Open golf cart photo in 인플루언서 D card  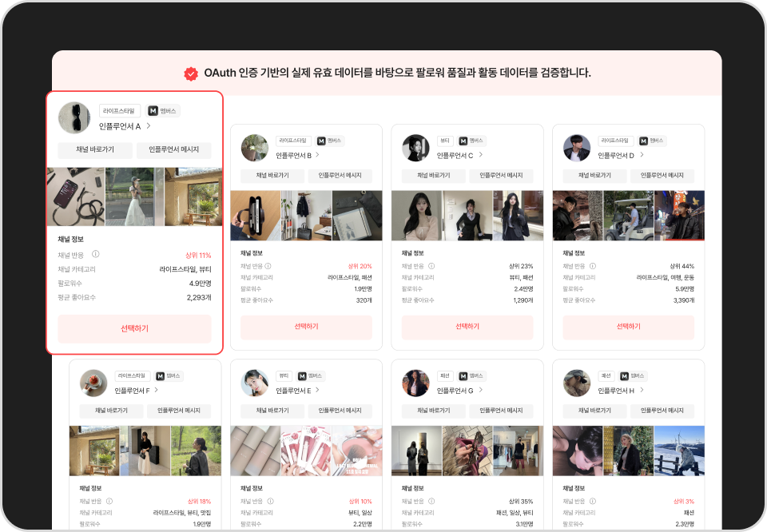629,216
